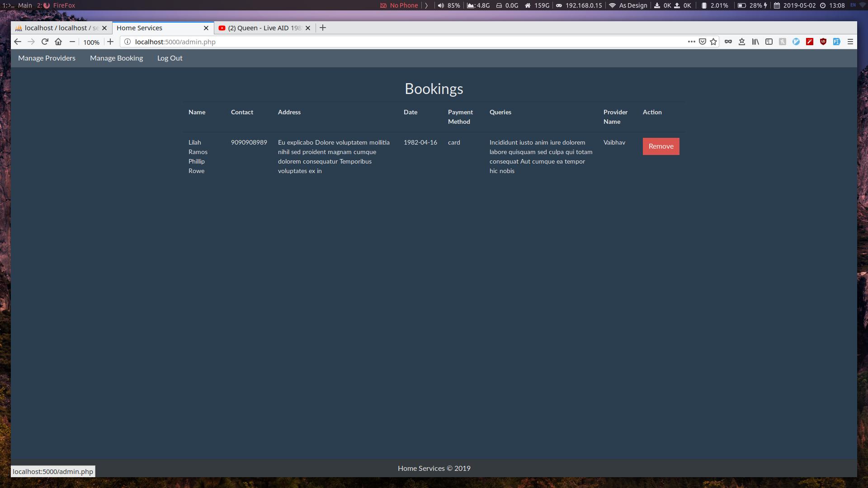Click the volume 85% indicator in status bar
The height and width of the screenshot is (488, 868).
[x=449, y=5]
